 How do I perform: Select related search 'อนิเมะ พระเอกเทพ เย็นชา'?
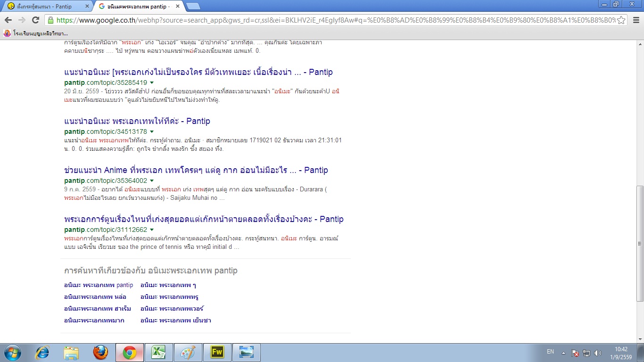click(176, 321)
